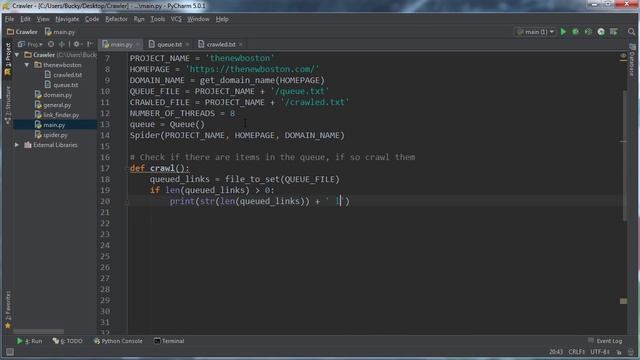This screenshot has width=640, height=360.
Task: Open the Tools menu
Action: pyautogui.click(x=158, y=19)
